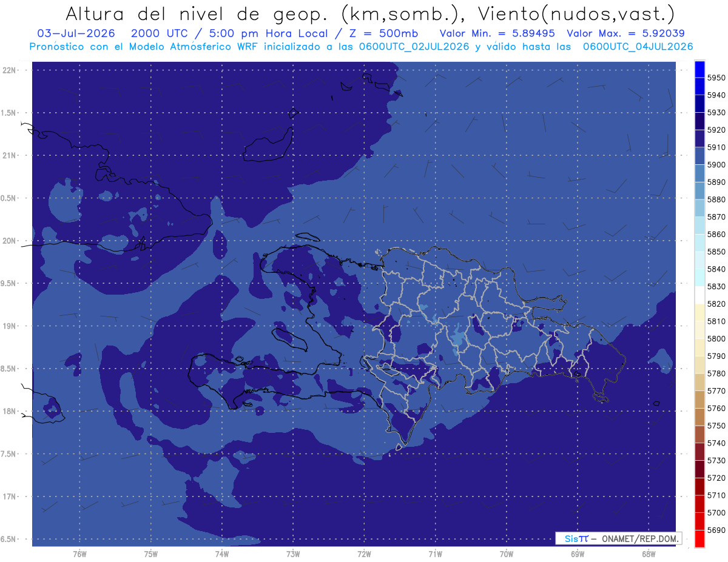The image size is (728, 562).
Task: Pick the legend swatch between 5910 and 5920
Action: click(699, 139)
